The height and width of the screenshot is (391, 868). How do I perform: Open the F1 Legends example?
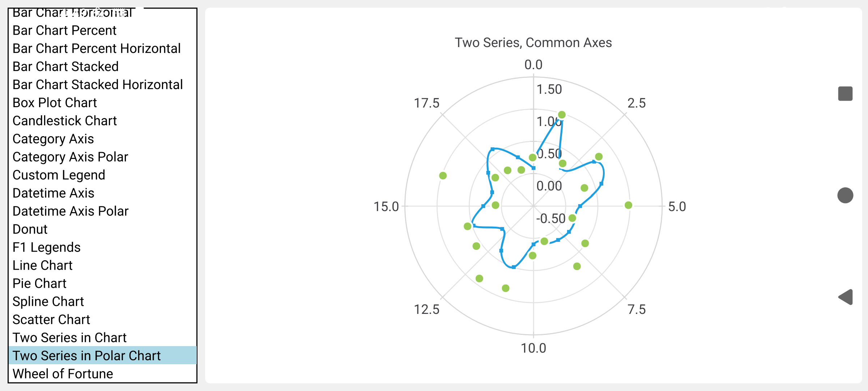coord(46,247)
